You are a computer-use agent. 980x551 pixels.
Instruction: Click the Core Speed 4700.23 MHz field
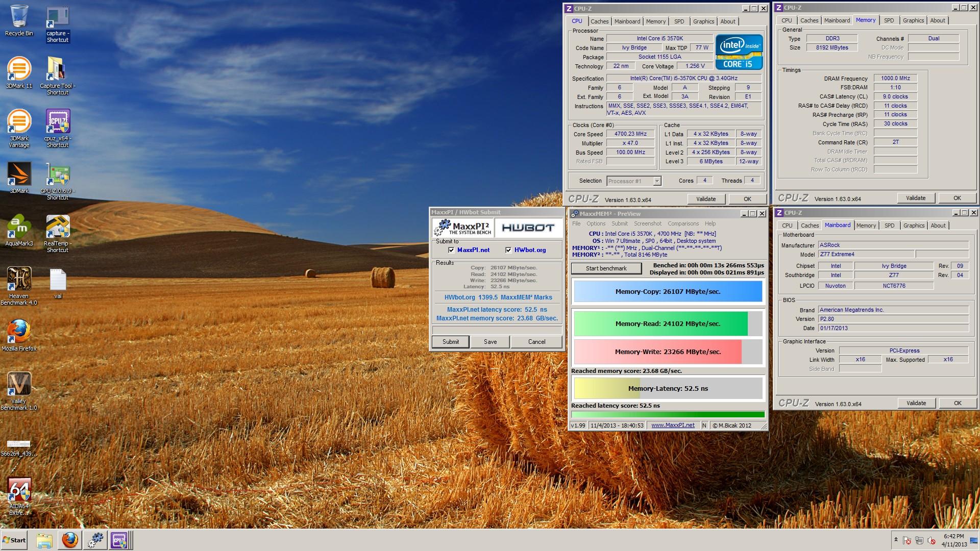[630, 134]
